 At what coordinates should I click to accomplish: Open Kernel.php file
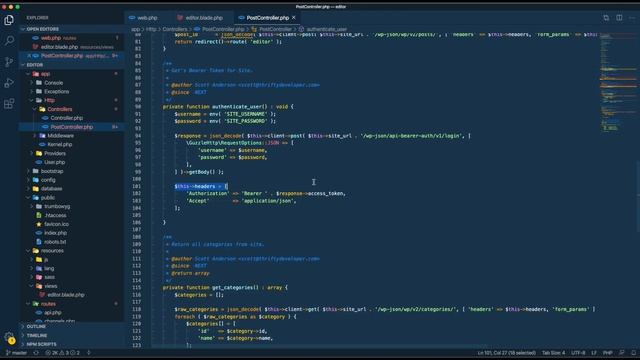(60, 144)
